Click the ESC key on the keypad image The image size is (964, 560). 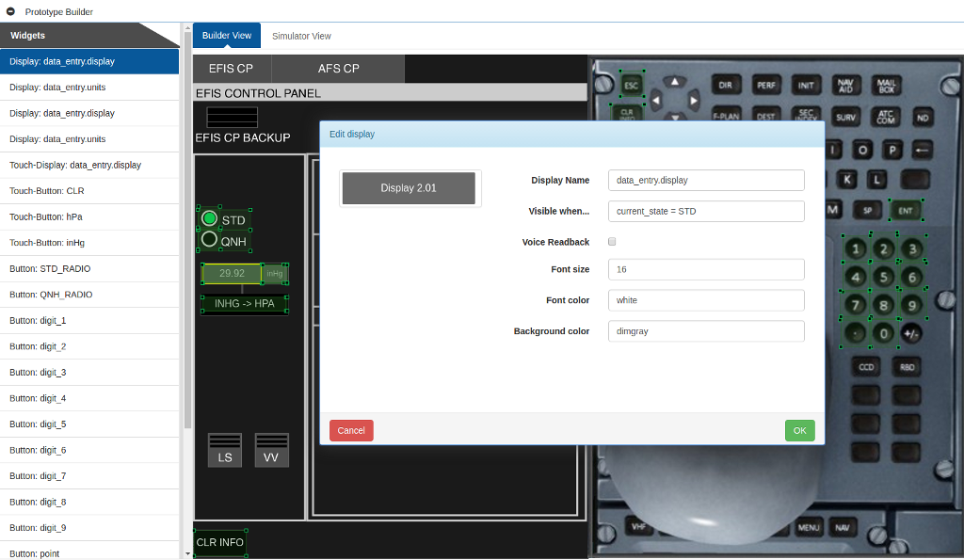(x=632, y=85)
